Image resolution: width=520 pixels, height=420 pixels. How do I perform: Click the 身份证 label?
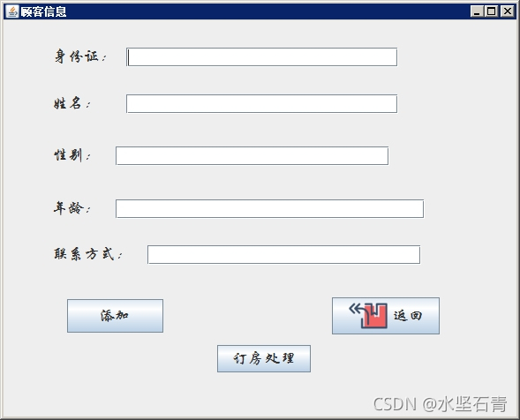[80, 56]
